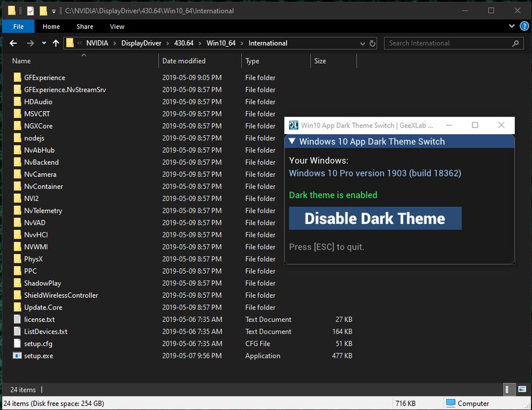Select the NvVAD folder name
This screenshot has height=410, width=532.
(35, 223)
